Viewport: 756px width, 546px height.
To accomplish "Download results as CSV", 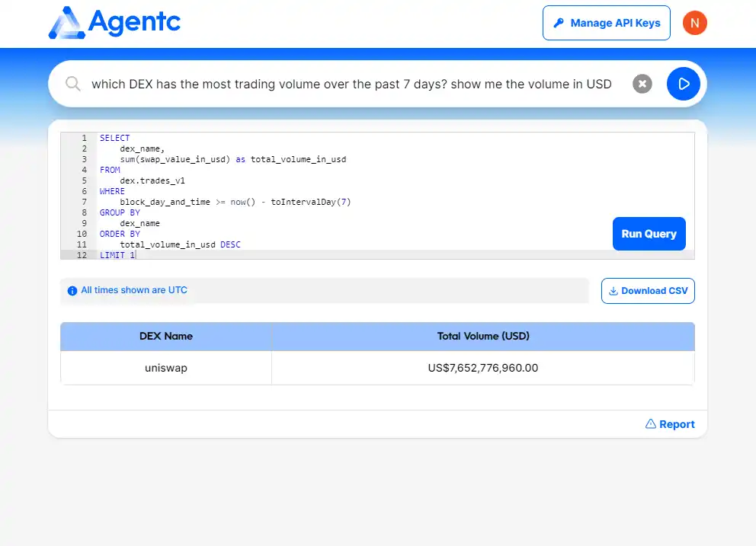I will point(648,291).
